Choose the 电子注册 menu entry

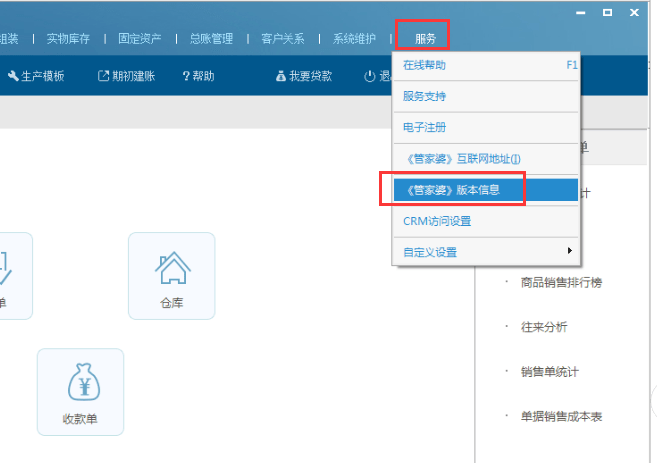point(486,127)
